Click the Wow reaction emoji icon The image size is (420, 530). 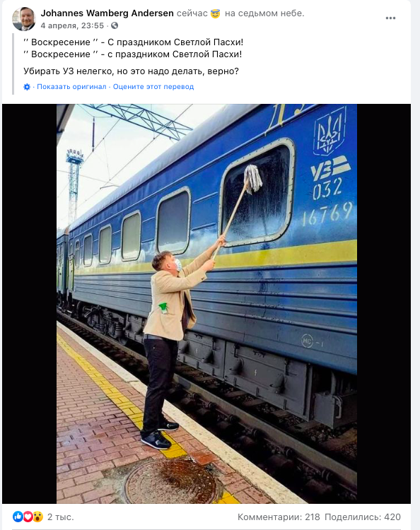(x=38, y=517)
